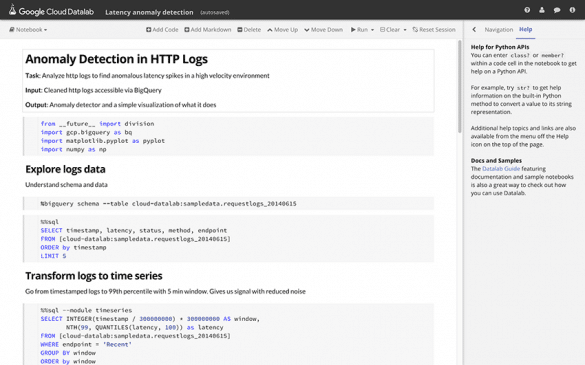Click the feedback speech bubble icon
This screenshot has height=365, width=585.
557,10
